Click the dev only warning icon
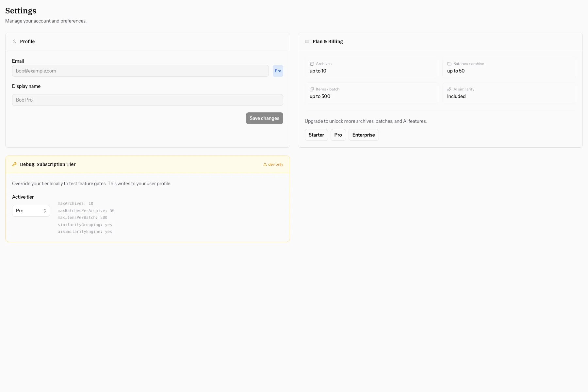Viewport: 588px width, 392px height. [265, 165]
